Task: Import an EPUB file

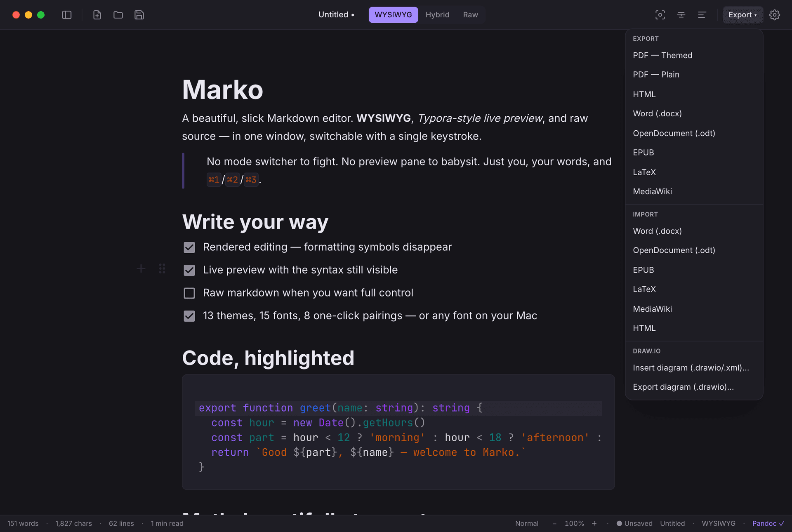Action: point(694,270)
